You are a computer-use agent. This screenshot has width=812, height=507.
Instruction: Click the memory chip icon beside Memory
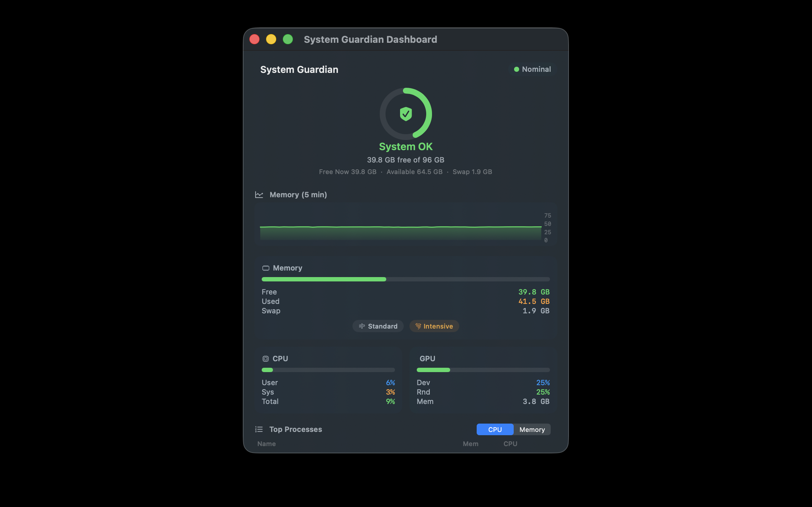pyautogui.click(x=265, y=268)
